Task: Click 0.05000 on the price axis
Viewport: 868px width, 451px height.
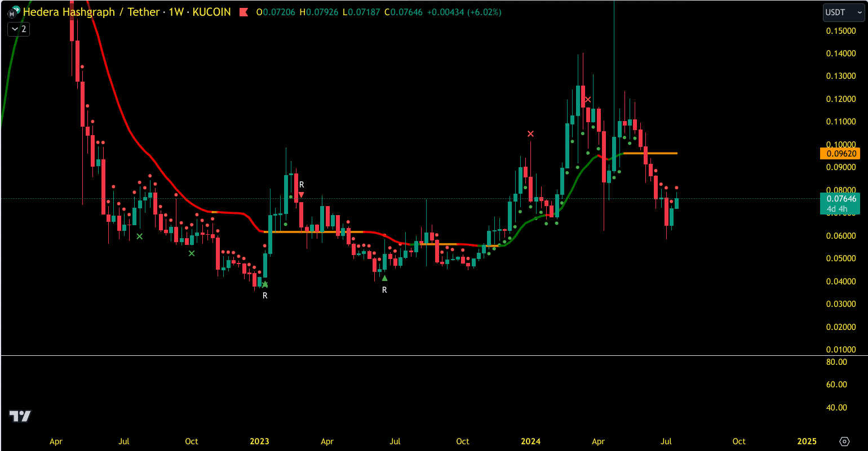Action: [x=840, y=258]
